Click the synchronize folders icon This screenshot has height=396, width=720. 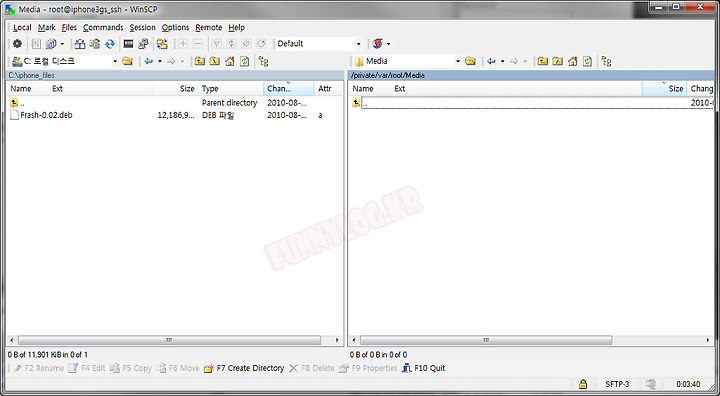pos(162,44)
